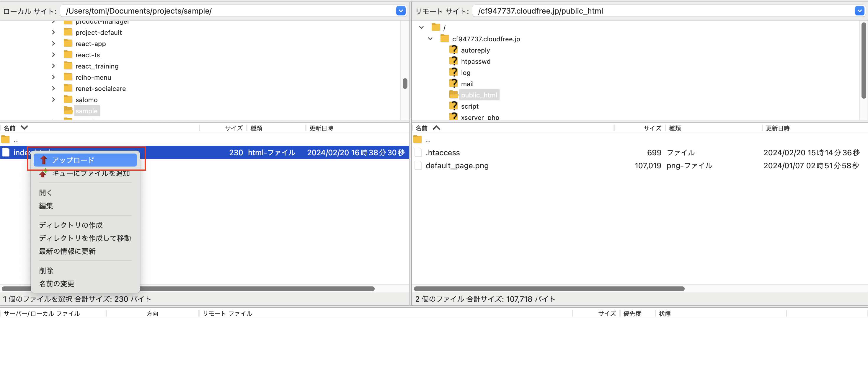
Task: Select the public_html folder in remote tree
Action: coord(479,95)
